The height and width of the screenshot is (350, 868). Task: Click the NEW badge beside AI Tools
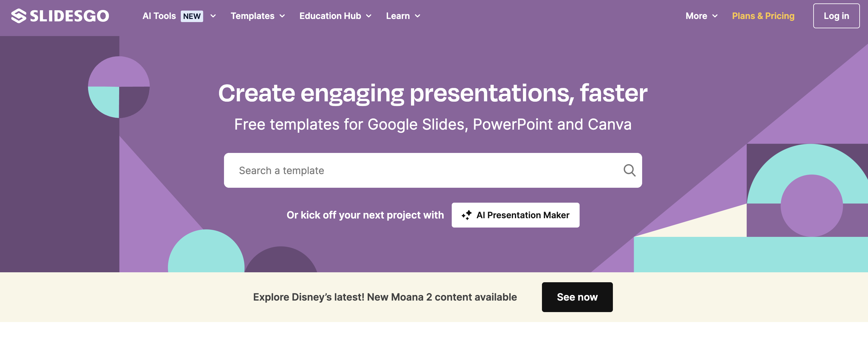pyautogui.click(x=192, y=16)
